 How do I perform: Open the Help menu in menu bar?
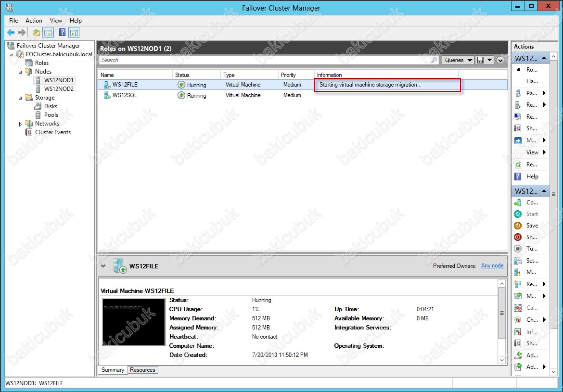[x=76, y=21]
